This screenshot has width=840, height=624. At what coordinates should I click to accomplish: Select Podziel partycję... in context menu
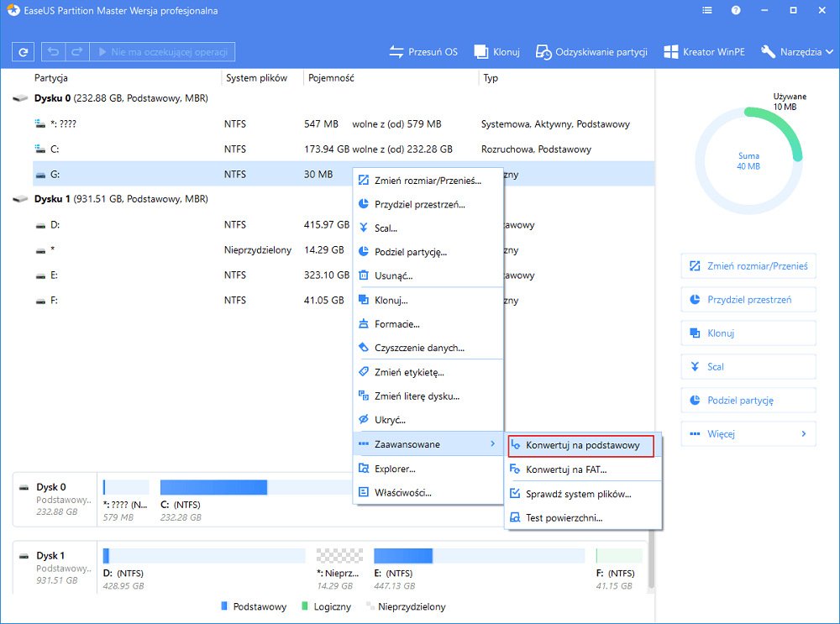click(x=428, y=252)
